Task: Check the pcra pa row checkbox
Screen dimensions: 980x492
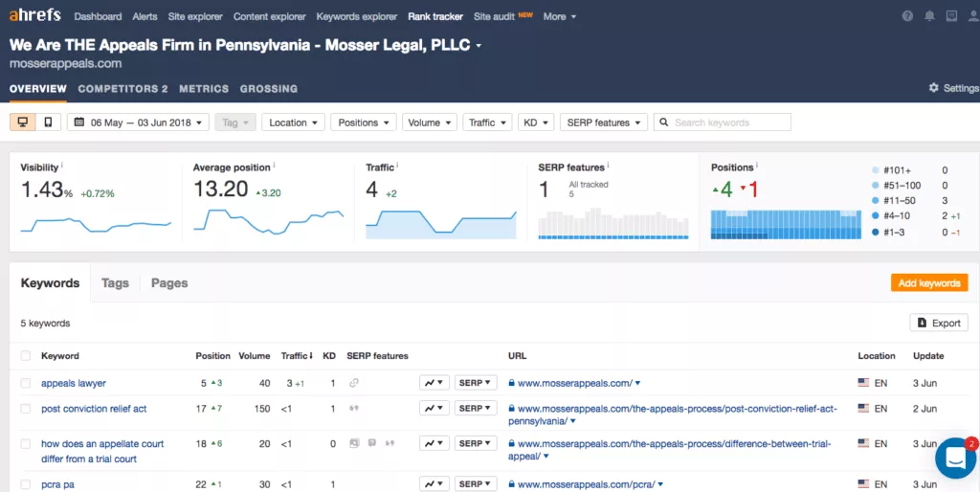Action: point(26,484)
